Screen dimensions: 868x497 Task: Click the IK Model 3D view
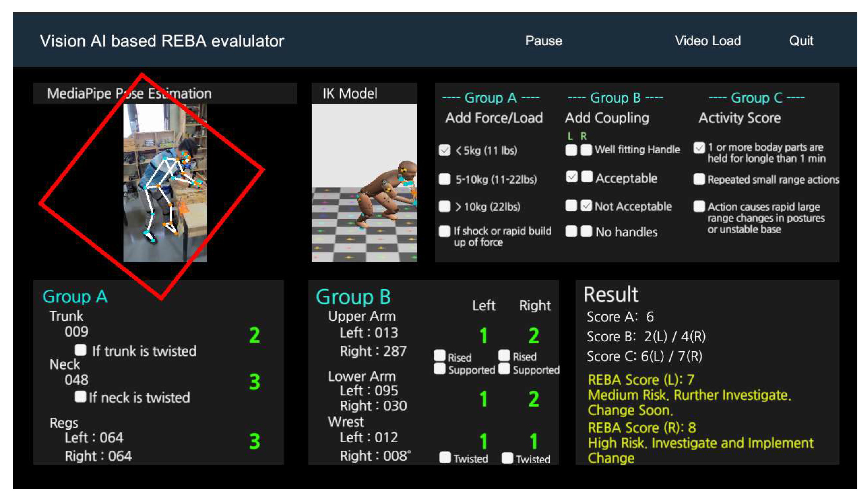coord(364,183)
